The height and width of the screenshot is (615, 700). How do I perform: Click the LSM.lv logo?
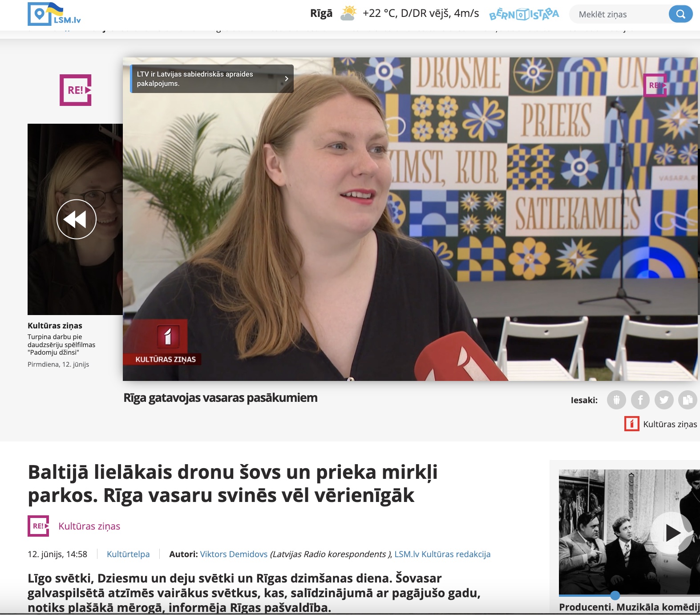coord(54,14)
